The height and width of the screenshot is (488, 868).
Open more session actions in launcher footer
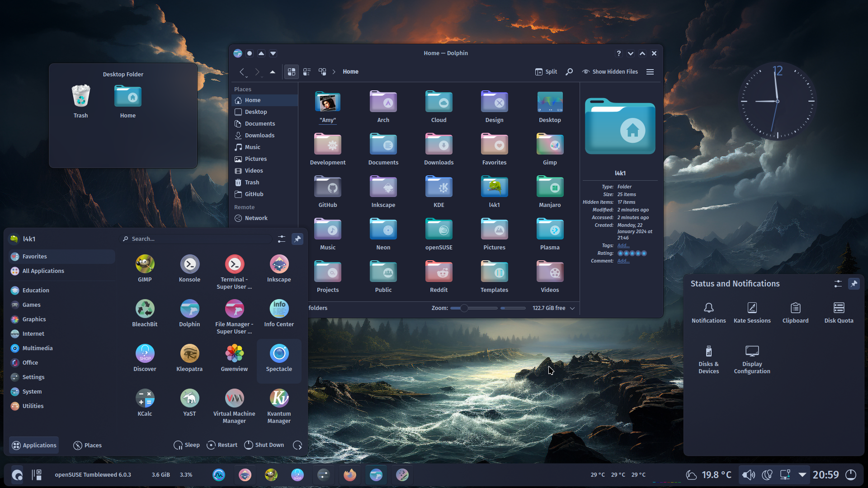click(x=297, y=445)
